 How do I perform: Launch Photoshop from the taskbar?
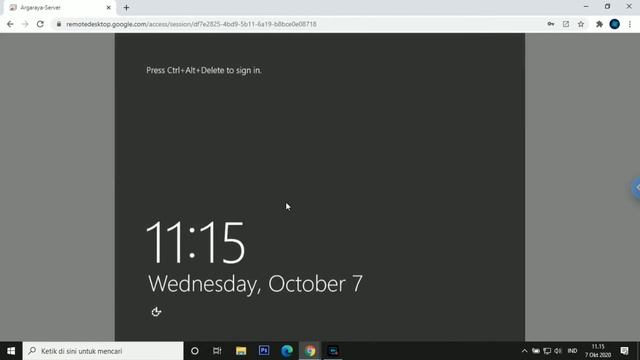pyautogui.click(x=264, y=351)
